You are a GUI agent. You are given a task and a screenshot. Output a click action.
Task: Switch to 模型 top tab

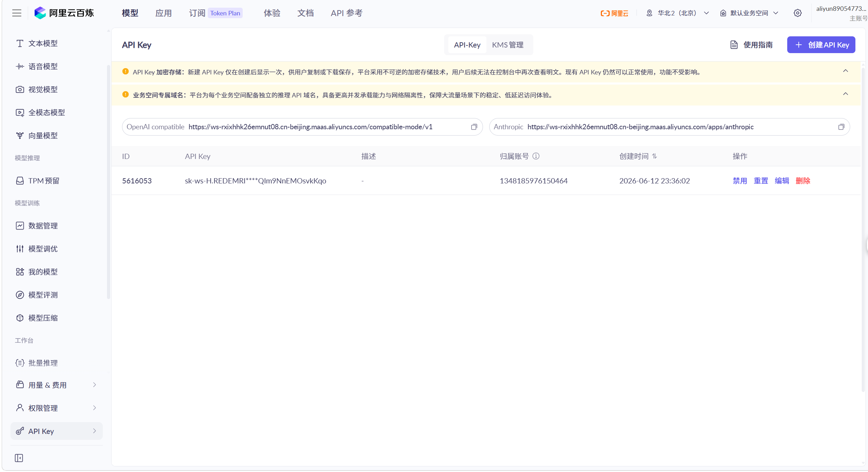click(x=130, y=13)
